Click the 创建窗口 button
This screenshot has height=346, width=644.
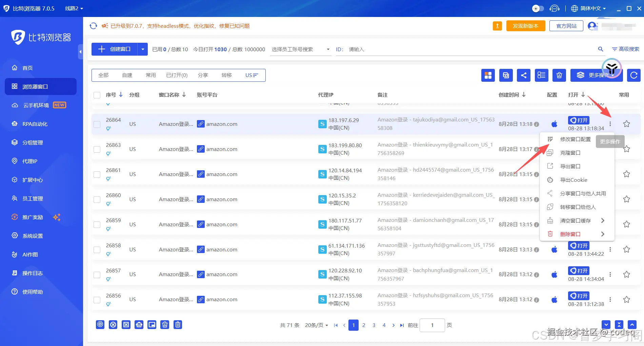tap(115, 49)
